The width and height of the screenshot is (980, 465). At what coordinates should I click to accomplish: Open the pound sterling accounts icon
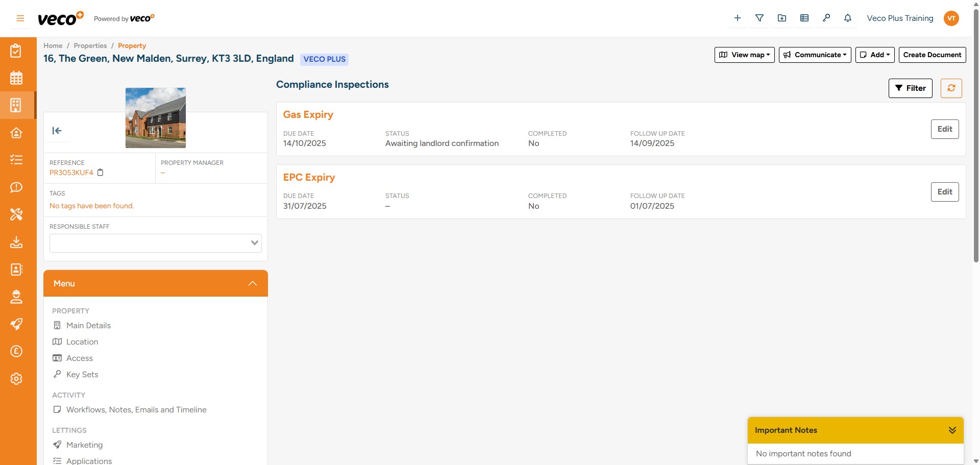pyautogui.click(x=17, y=351)
